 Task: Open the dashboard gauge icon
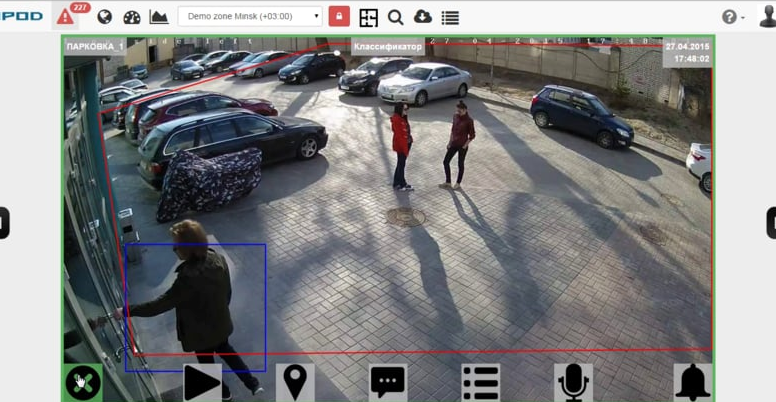click(x=132, y=17)
